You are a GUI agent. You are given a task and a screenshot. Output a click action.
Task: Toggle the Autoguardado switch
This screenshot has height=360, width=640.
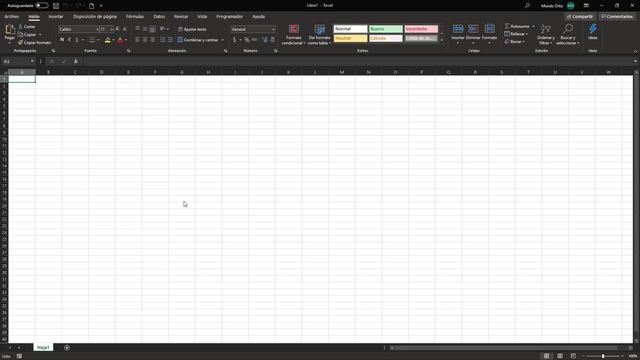click(x=42, y=6)
